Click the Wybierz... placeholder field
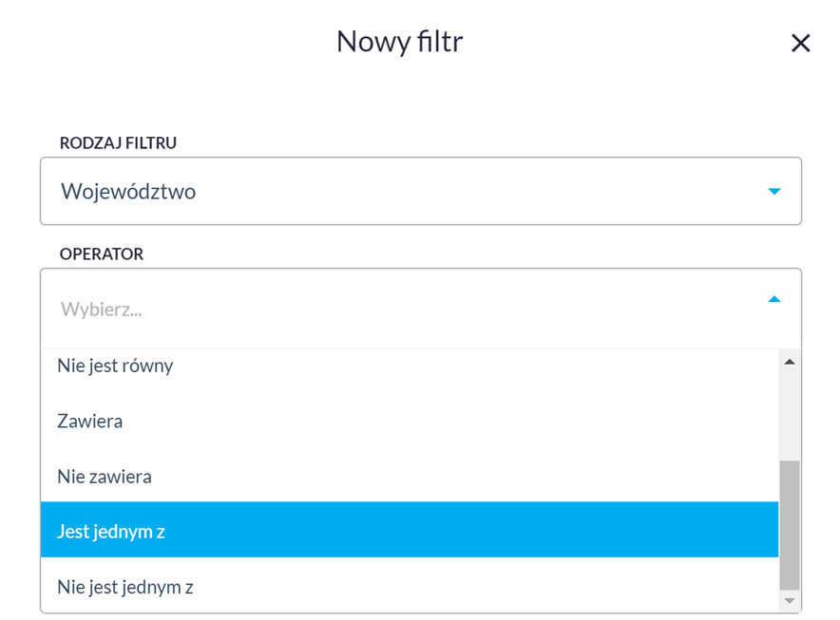Screen dimensions: 840x620 tap(421, 309)
